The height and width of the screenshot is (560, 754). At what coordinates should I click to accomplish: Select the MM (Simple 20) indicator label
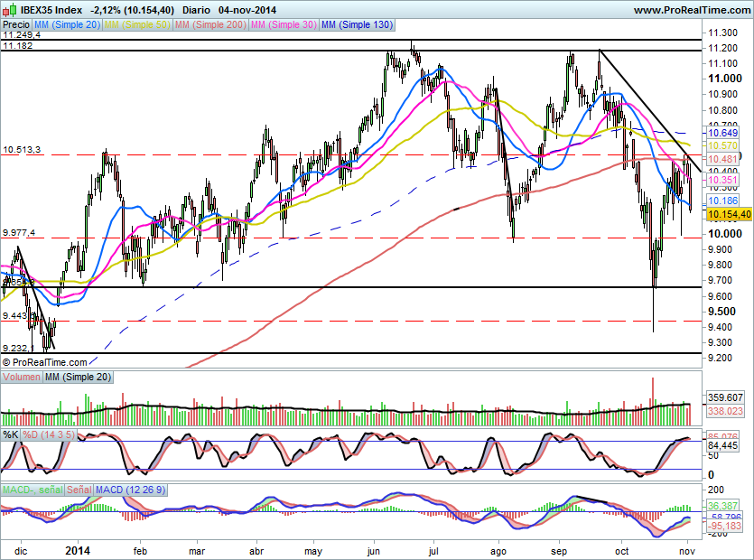tap(68, 25)
